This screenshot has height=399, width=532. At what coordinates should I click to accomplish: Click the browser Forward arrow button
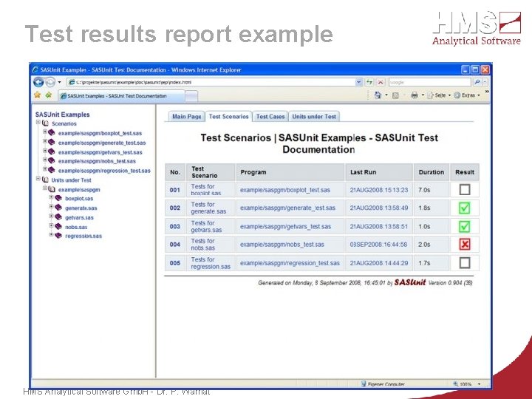click(50, 82)
